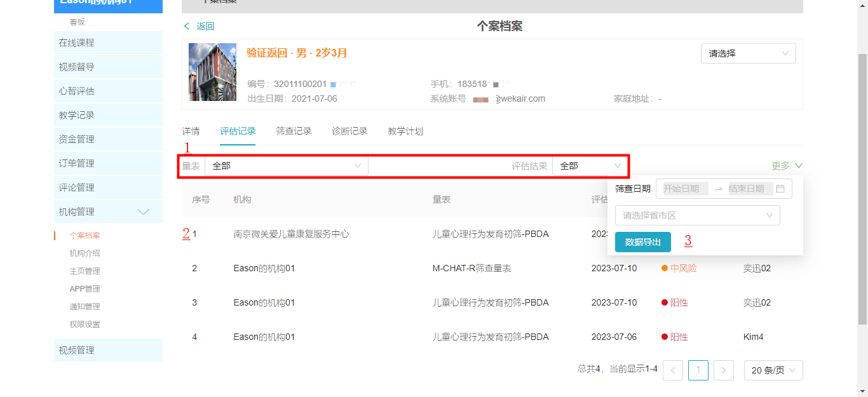The image size is (868, 397).
Task: Click the 返回 link
Action: point(205,26)
